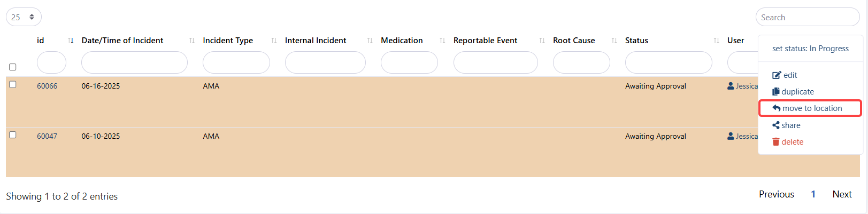Sort by Date/Time of Incident column
This screenshot has height=214, width=868.
point(192,41)
